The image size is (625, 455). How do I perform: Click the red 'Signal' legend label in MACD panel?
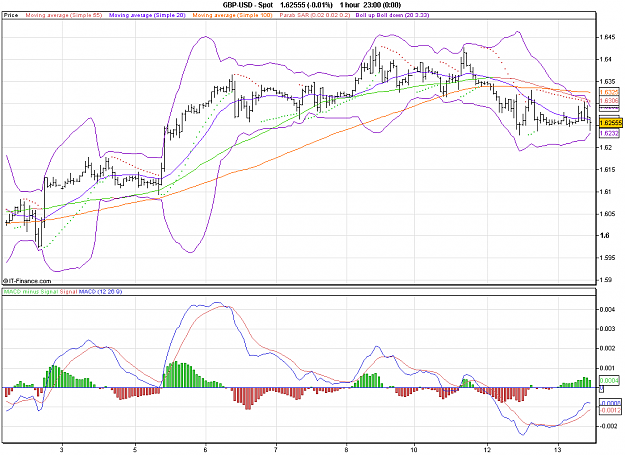(69, 292)
